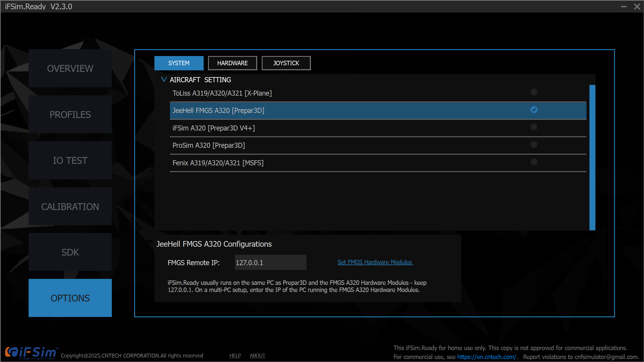Close the iFSim.Ready window
Image resolution: width=644 pixels, height=362 pixels.
point(637,7)
